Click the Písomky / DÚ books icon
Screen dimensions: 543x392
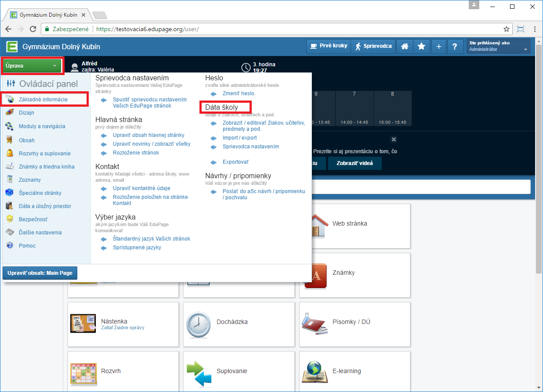tap(315, 324)
